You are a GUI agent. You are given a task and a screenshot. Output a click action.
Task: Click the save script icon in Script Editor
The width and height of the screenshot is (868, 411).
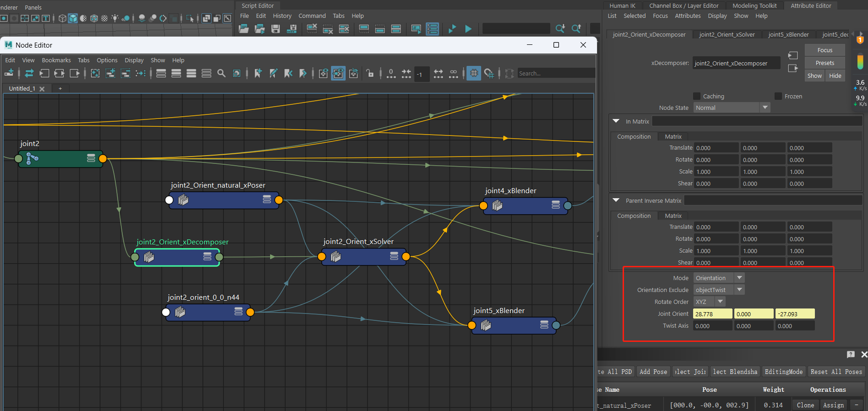[x=276, y=29]
